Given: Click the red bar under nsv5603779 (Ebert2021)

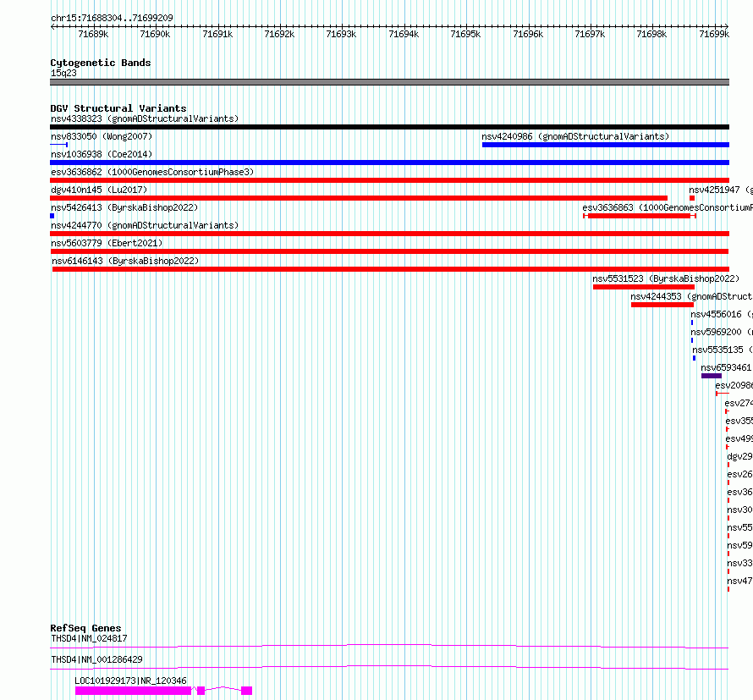Looking at the screenshot, I should point(389,251).
